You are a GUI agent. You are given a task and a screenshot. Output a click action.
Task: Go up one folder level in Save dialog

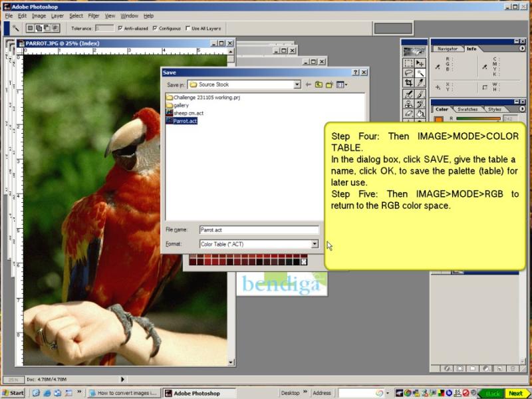tap(319, 84)
